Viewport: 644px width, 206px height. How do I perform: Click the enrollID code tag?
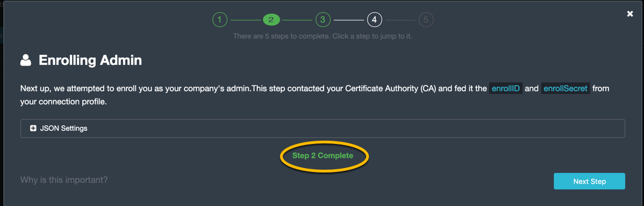coord(506,88)
